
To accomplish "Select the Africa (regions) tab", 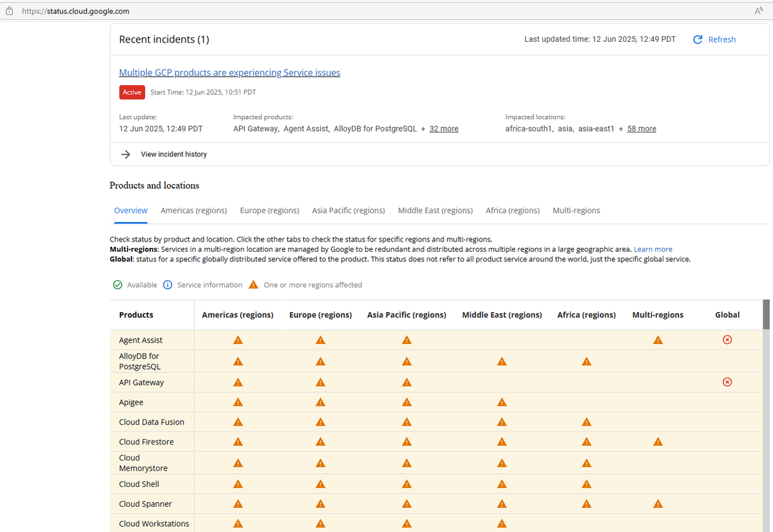I will [513, 211].
